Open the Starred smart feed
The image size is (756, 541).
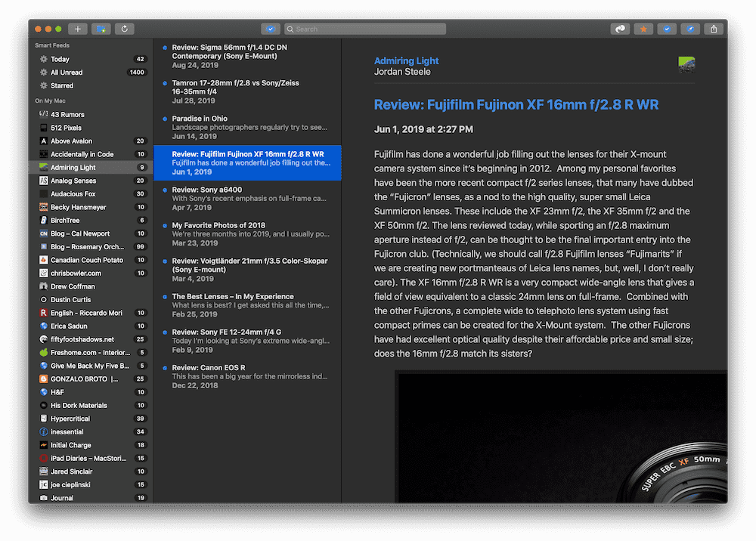(x=91, y=85)
